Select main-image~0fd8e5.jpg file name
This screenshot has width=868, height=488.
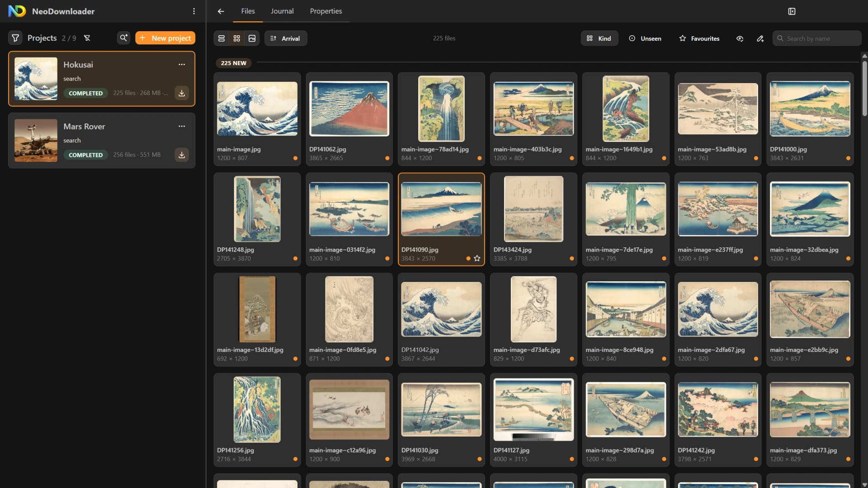coord(343,350)
